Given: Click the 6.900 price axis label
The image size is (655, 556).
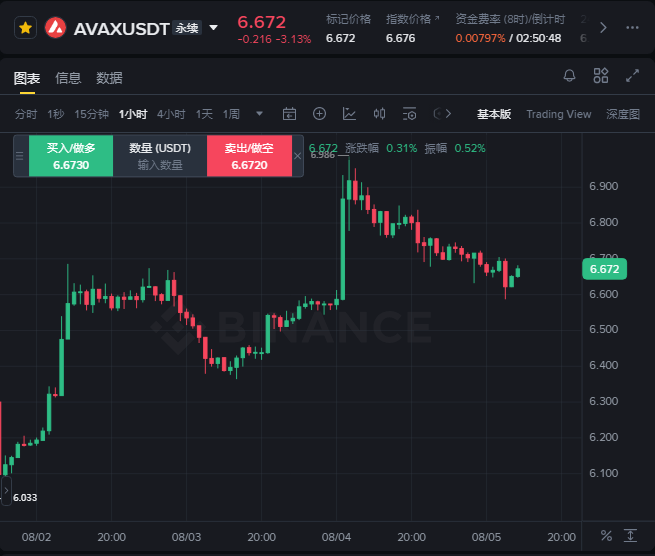Looking at the screenshot, I should point(604,186).
